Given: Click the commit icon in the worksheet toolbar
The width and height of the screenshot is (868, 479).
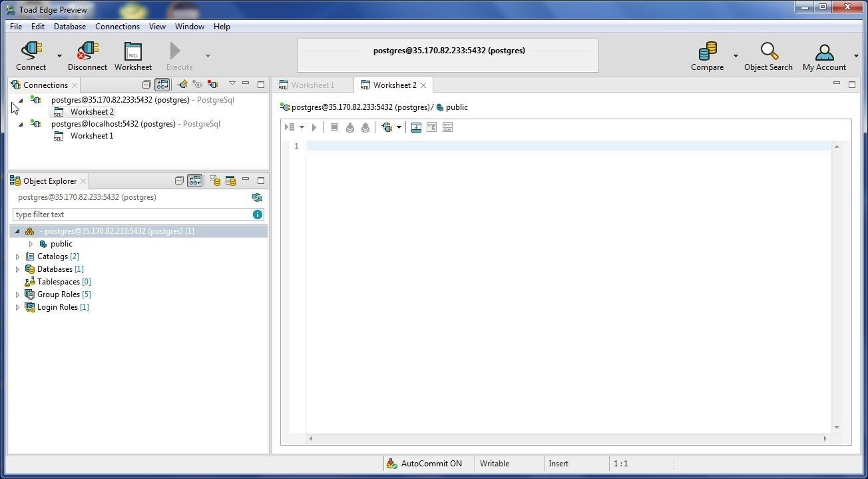Looking at the screenshot, I should coord(350,127).
